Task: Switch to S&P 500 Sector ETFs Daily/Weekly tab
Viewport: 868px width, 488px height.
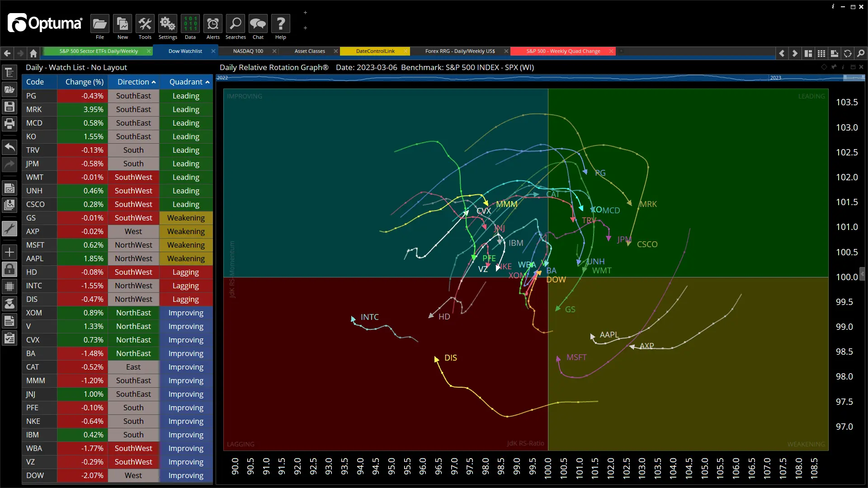Action: tap(99, 51)
